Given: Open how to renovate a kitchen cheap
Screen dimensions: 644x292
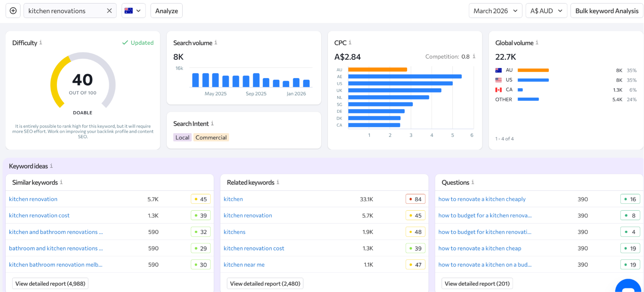Looking at the screenshot, I should pos(480,248).
